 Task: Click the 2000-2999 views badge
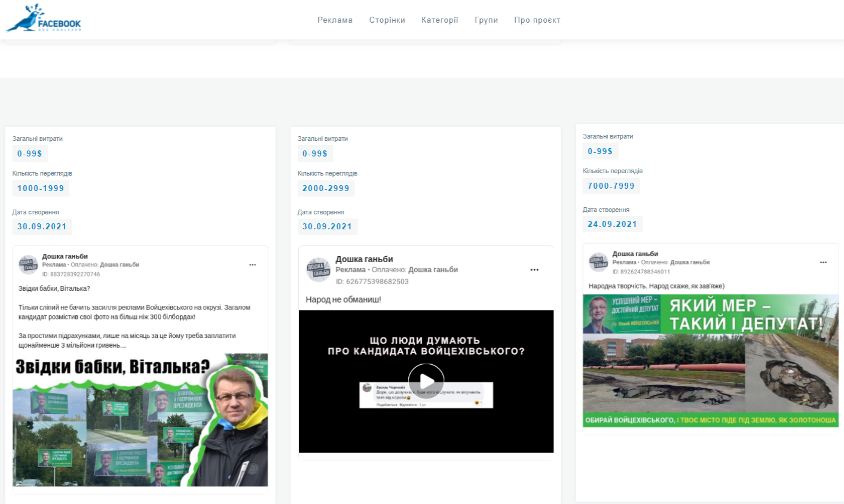pyautogui.click(x=326, y=188)
